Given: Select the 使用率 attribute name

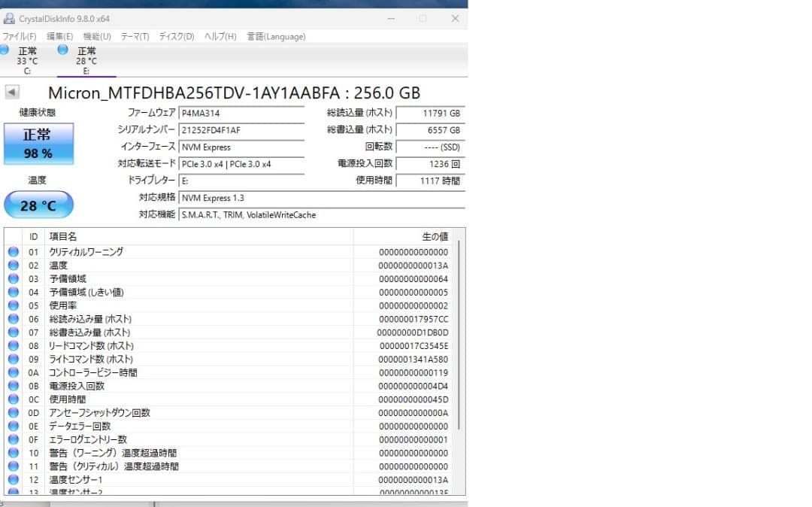Looking at the screenshot, I should coord(63,305).
